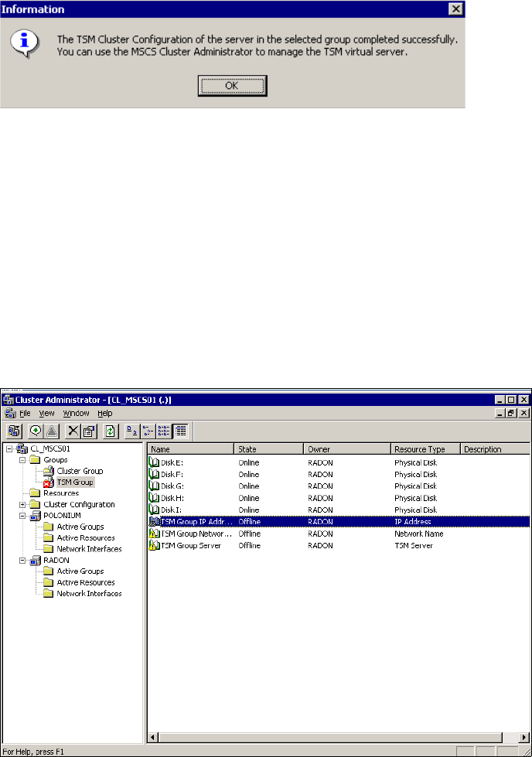Collapse the POLONIUM node
This screenshot has width=532, height=757.
(x=22, y=516)
